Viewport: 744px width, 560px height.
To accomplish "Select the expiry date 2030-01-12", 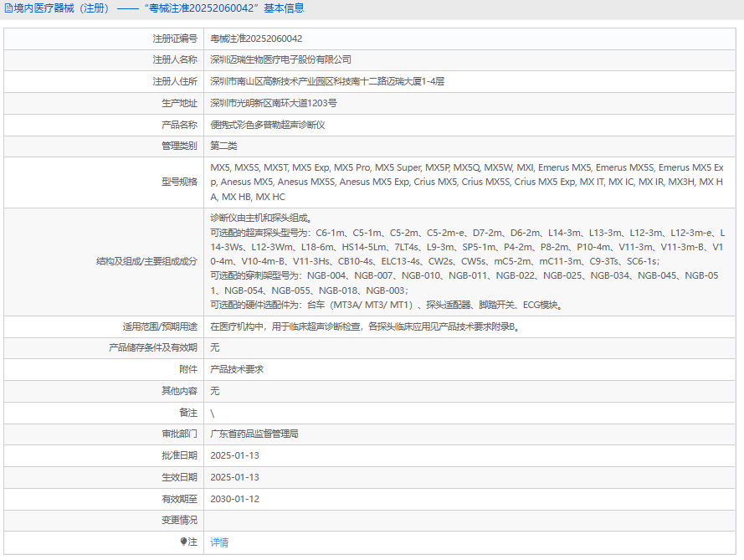I will coord(235,499).
